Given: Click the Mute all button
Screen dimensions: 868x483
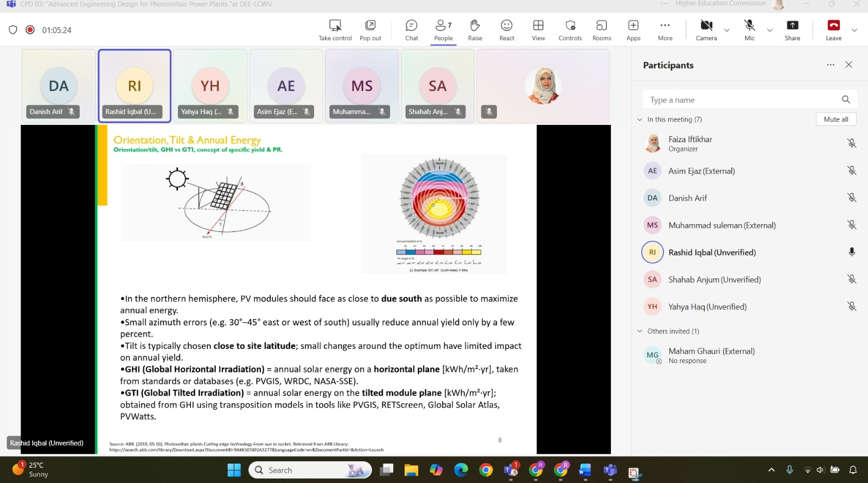Looking at the screenshot, I should (835, 119).
